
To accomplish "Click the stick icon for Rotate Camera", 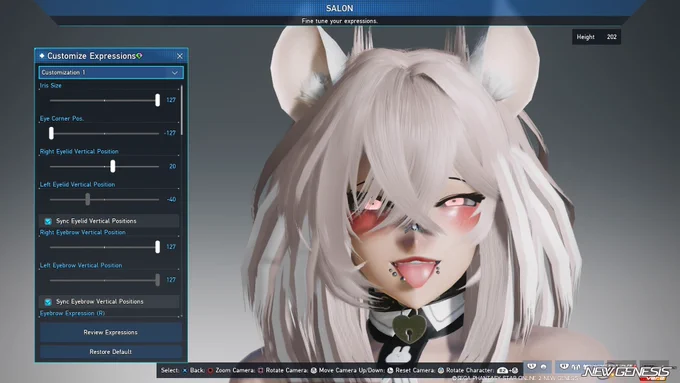I will pos(314,370).
